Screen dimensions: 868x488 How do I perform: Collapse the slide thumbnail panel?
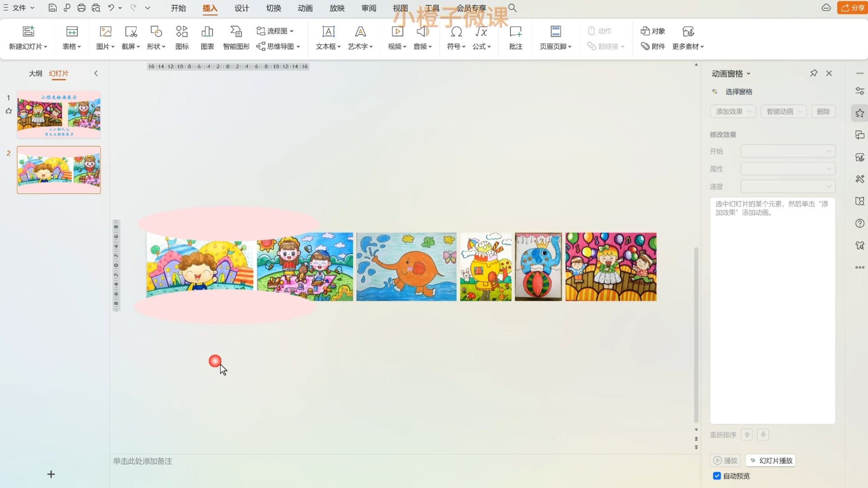(96, 73)
